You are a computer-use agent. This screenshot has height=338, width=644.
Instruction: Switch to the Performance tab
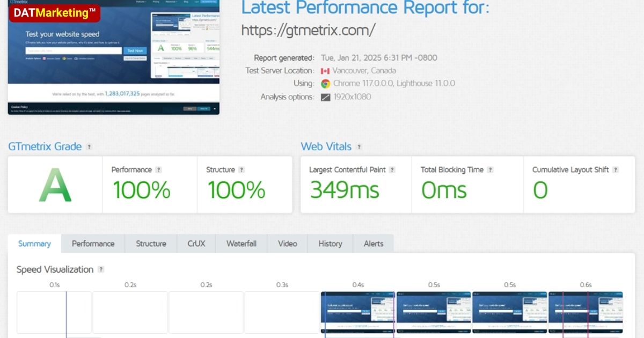93,244
